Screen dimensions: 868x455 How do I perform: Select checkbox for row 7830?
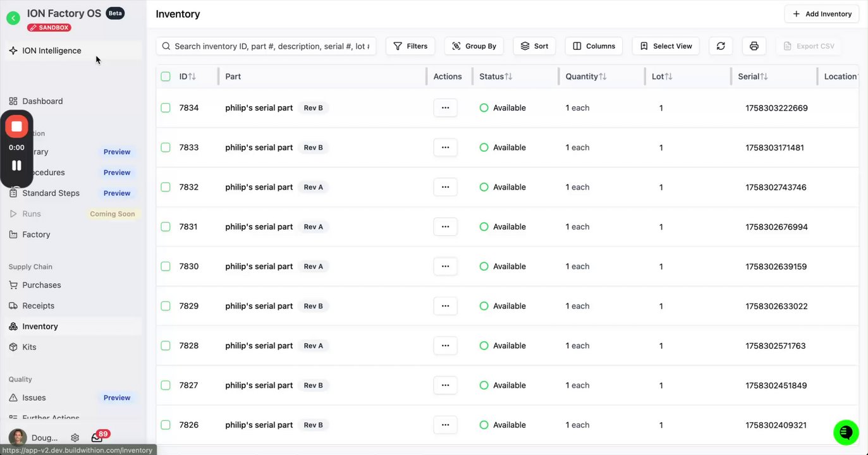pyautogui.click(x=166, y=267)
